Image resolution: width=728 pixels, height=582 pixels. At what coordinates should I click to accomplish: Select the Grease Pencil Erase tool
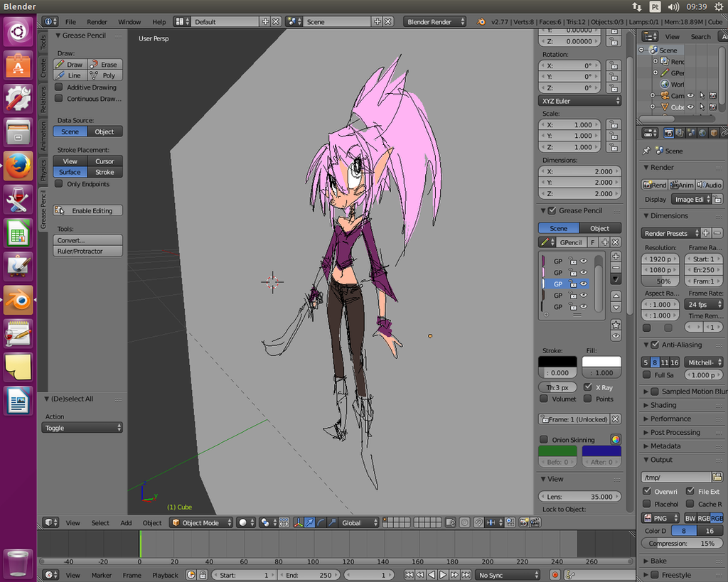pyautogui.click(x=105, y=65)
